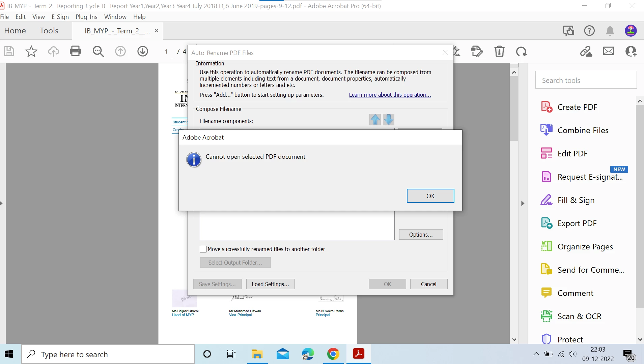The height and width of the screenshot is (364, 644).
Task: Open Task View on taskbar
Action: click(231, 354)
